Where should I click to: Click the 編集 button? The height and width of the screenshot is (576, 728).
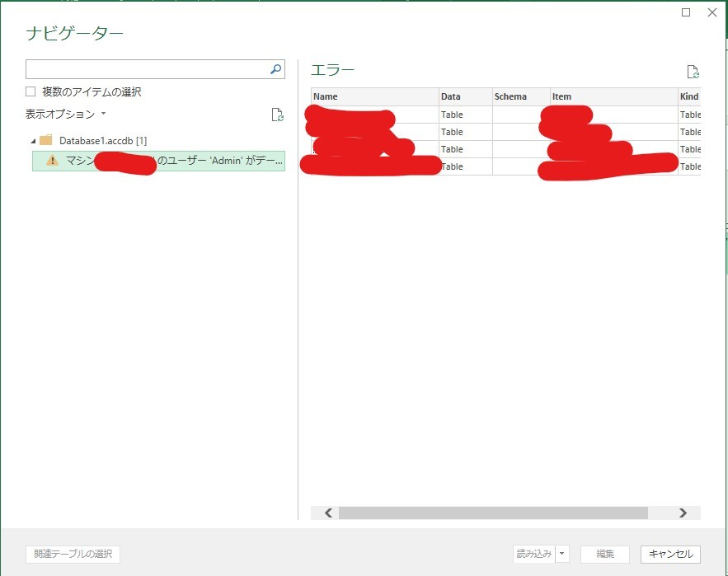click(605, 554)
